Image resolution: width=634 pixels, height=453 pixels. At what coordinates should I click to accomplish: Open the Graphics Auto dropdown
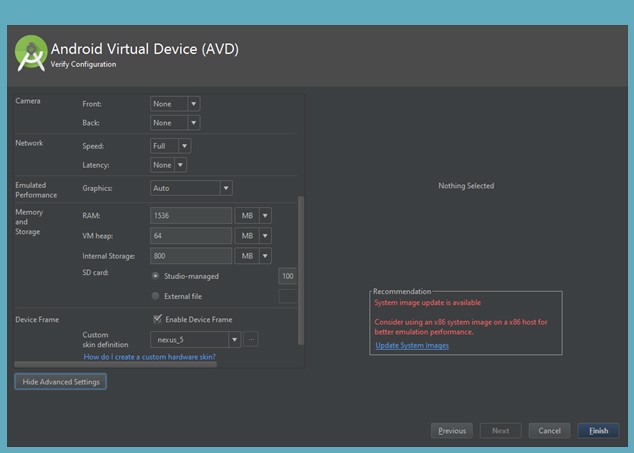coord(191,188)
